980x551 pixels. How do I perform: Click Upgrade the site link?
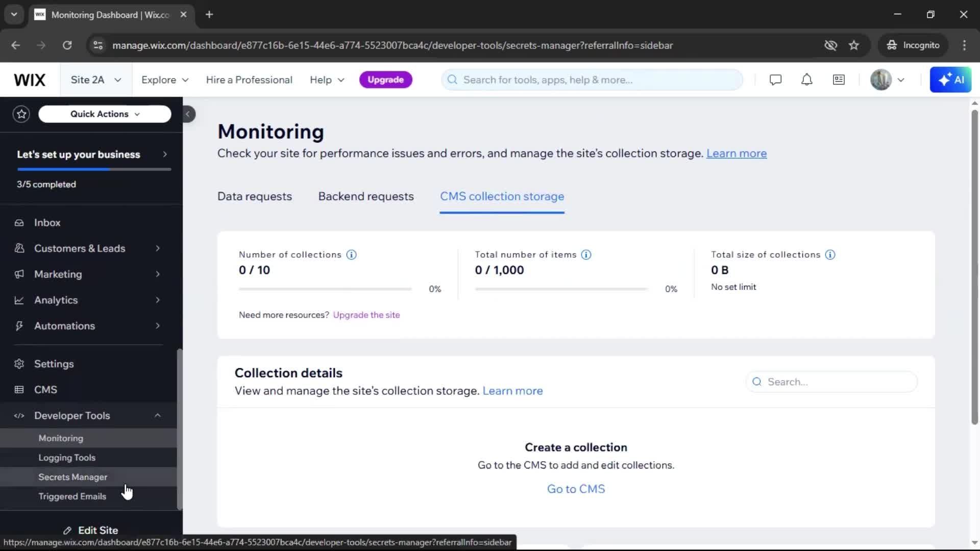point(366,315)
